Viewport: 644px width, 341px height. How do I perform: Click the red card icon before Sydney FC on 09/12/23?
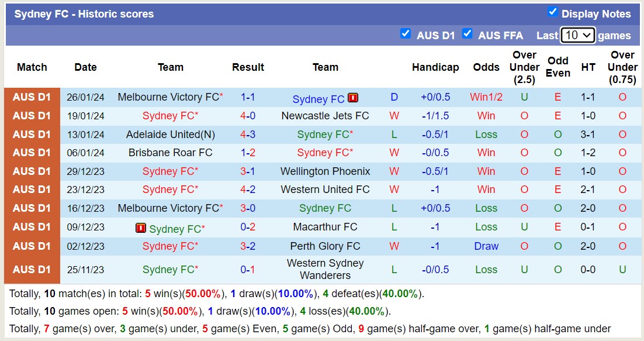(x=141, y=227)
